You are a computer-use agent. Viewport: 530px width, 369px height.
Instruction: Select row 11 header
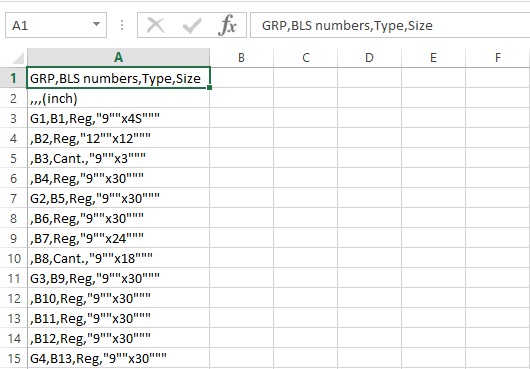[14, 278]
